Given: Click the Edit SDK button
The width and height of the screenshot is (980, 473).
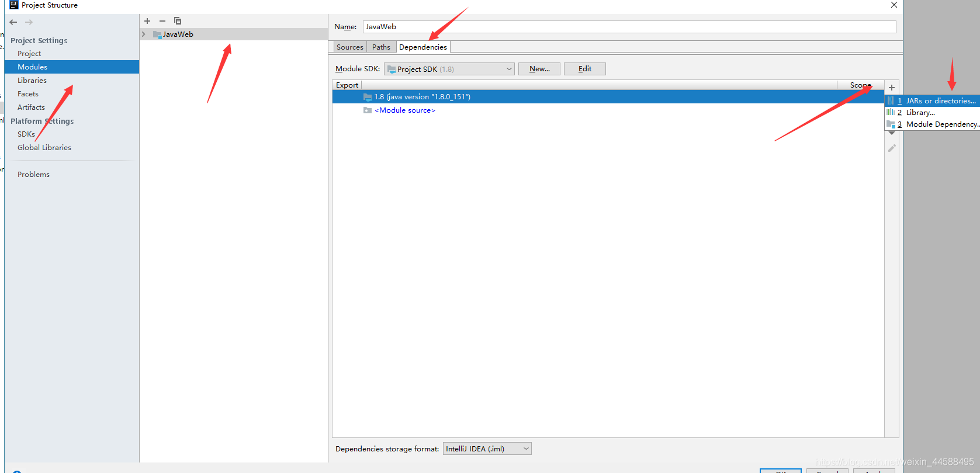Looking at the screenshot, I should pos(585,69).
